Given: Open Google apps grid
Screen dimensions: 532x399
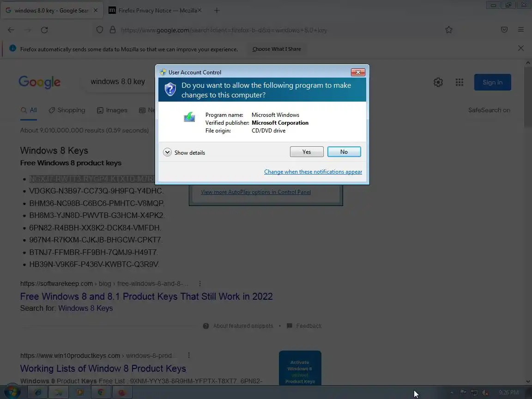Looking at the screenshot, I should tap(459, 82).
